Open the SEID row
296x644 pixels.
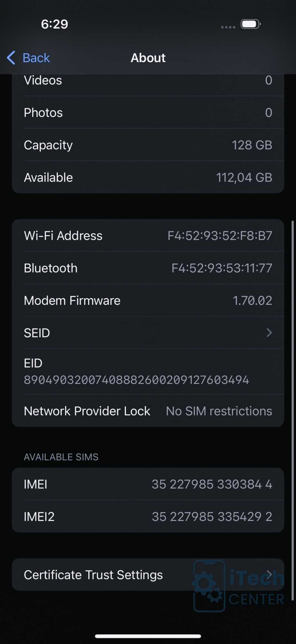point(148,333)
